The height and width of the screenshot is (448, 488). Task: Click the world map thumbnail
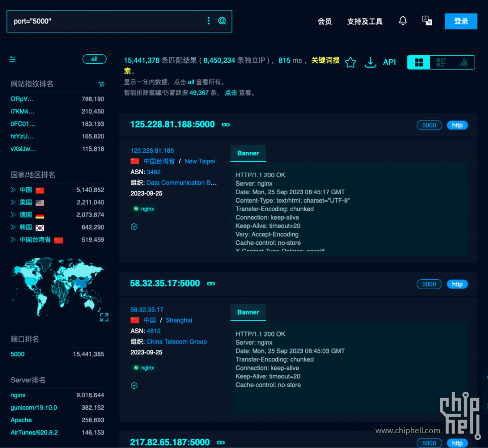pos(58,287)
